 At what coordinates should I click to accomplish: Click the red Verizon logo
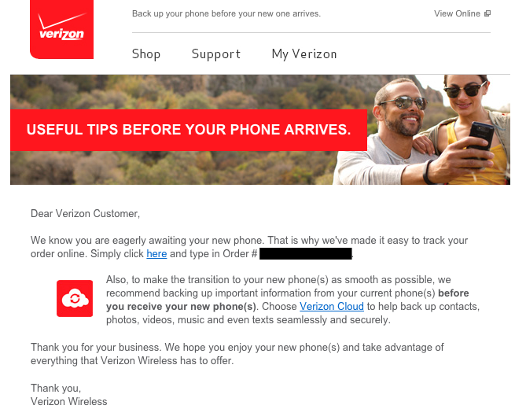[x=62, y=29]
